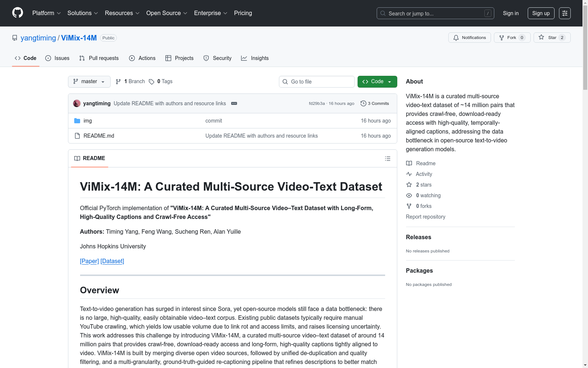Click the latest commit message 'Update README with authors'

pos(170,103)
